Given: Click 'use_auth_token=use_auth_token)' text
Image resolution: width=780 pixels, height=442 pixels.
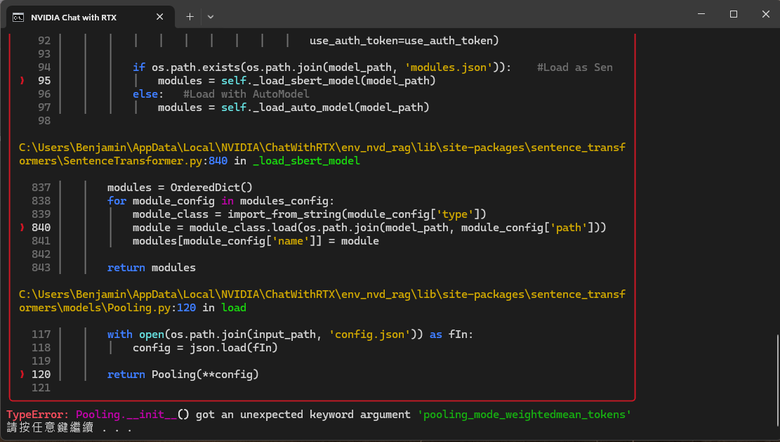Looking at the screenshot, I should [404, 41].
